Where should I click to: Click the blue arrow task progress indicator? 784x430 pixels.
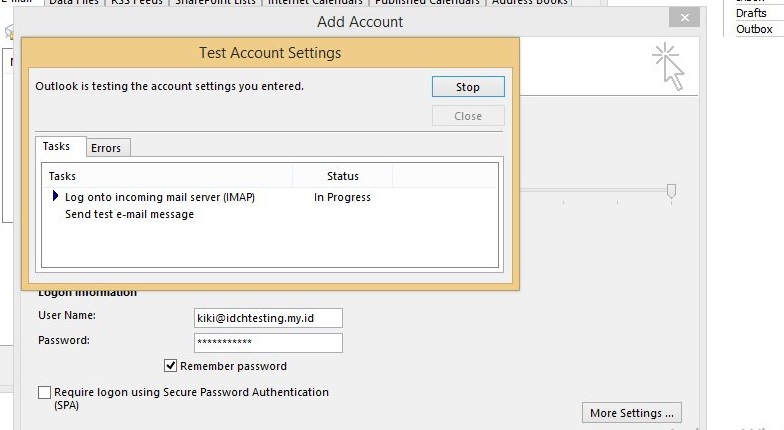[x=55, y=196]
